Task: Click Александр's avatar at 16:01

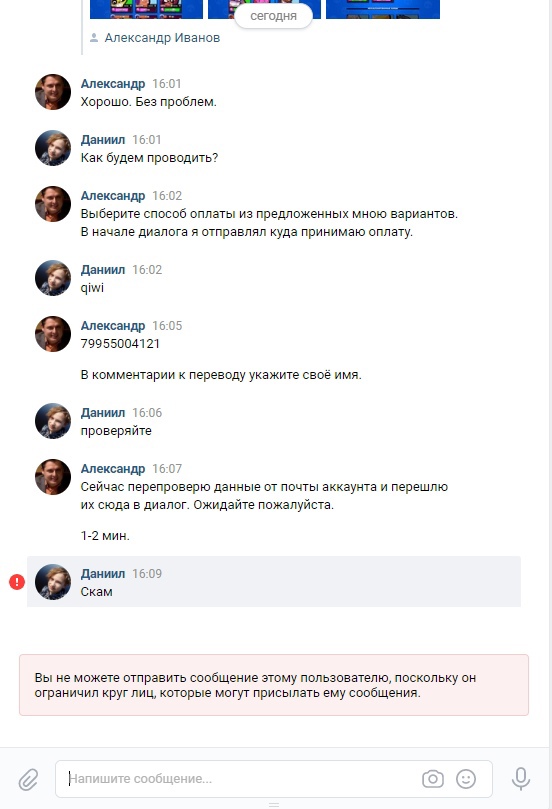Action: coord(53,92)
